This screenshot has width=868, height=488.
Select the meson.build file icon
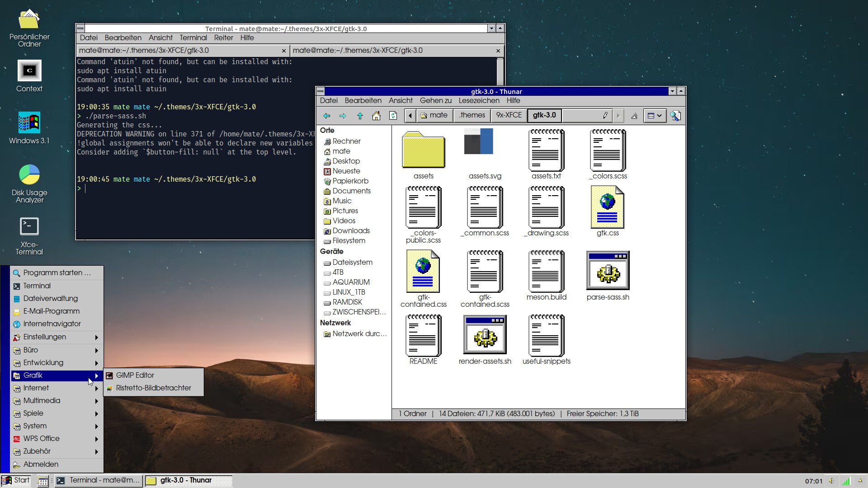coord(546,272)
